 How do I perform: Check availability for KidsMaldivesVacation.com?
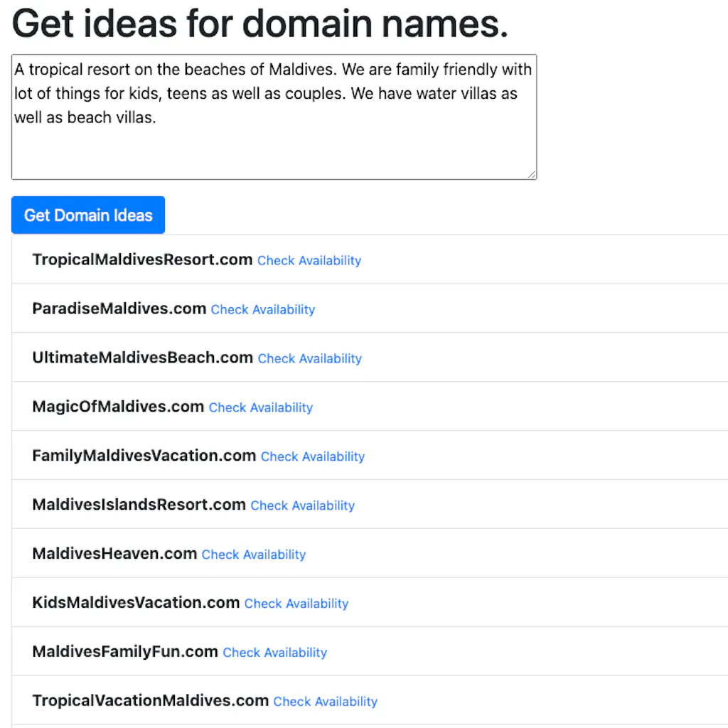coord(296,604)
